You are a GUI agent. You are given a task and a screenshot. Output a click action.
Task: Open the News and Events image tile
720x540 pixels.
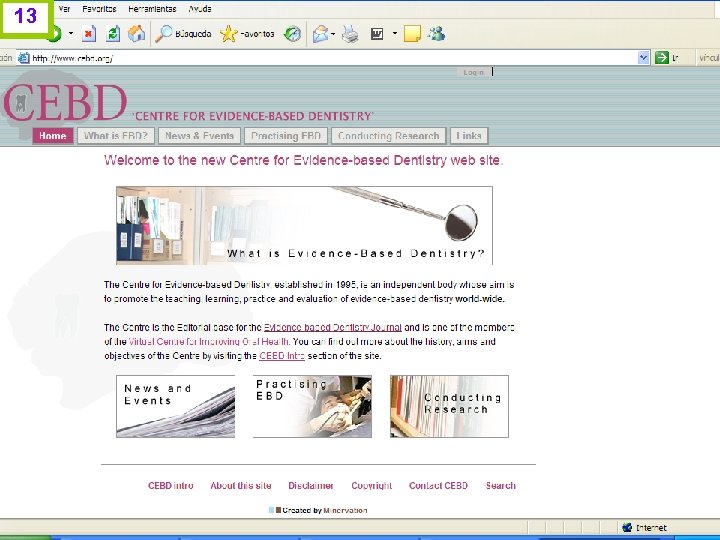tap(175, 406)
